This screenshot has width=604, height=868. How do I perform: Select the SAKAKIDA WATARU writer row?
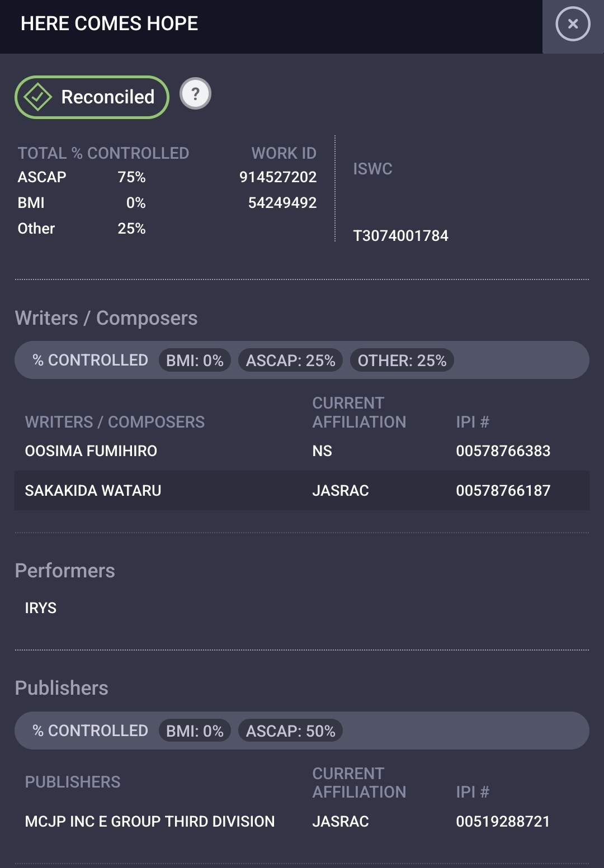302,490
